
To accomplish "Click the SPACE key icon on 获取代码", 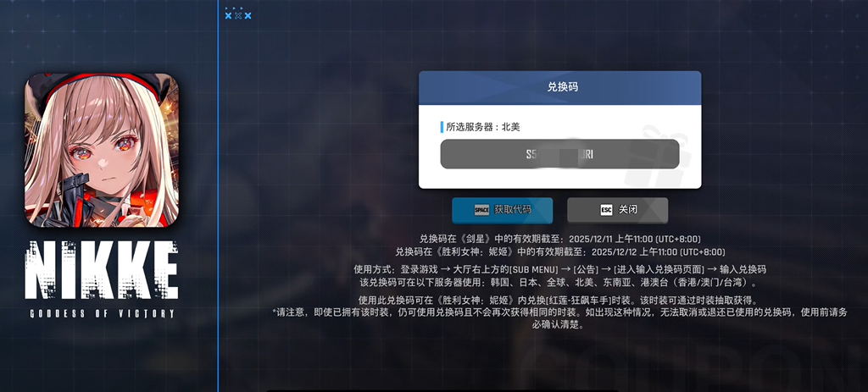I will [481, 210].
